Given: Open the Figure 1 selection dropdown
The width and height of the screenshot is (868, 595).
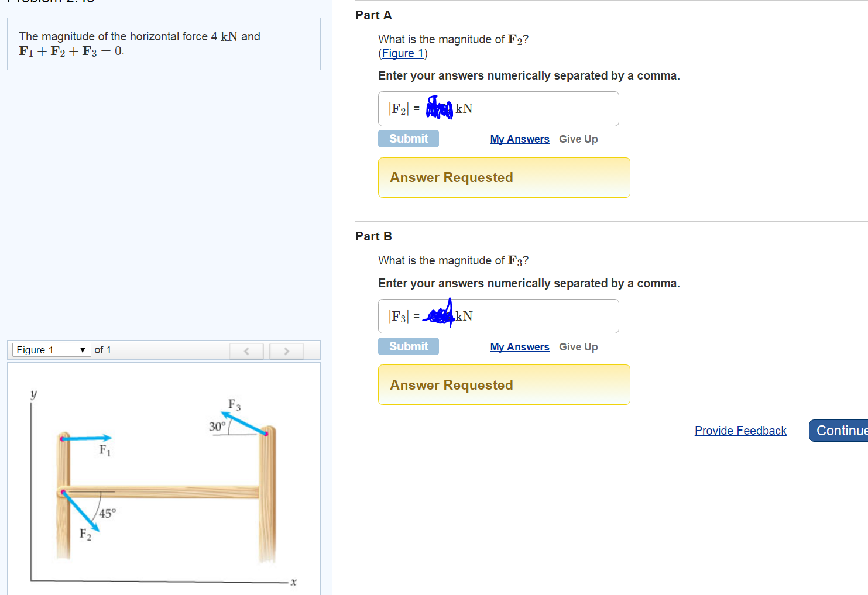Looking at the screenshot, I should 50,349.
